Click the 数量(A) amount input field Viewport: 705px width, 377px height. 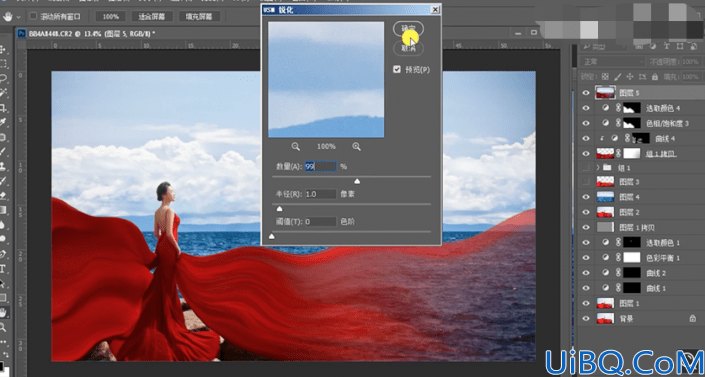(x=321, y=166)
